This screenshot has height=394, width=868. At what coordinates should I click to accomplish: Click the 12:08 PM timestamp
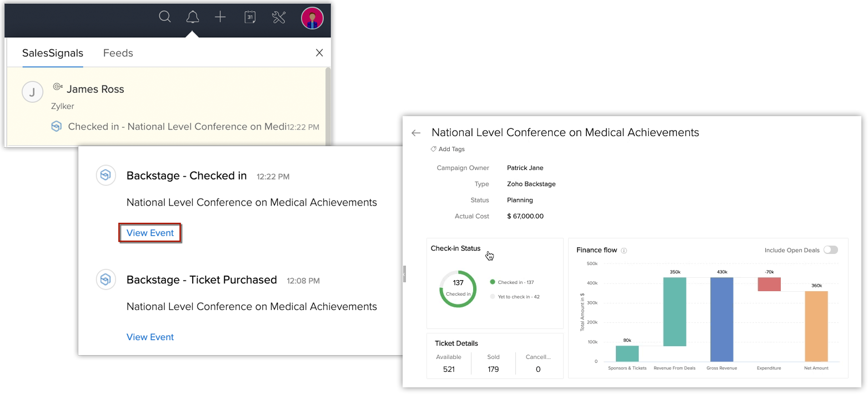[x=303, y=281]
